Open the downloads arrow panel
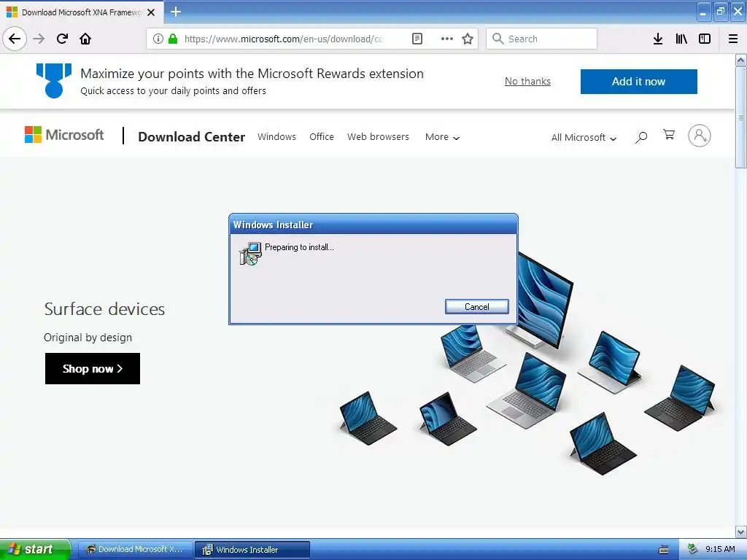This screenshot has height=560, width=747. click(x=657, y=39)
